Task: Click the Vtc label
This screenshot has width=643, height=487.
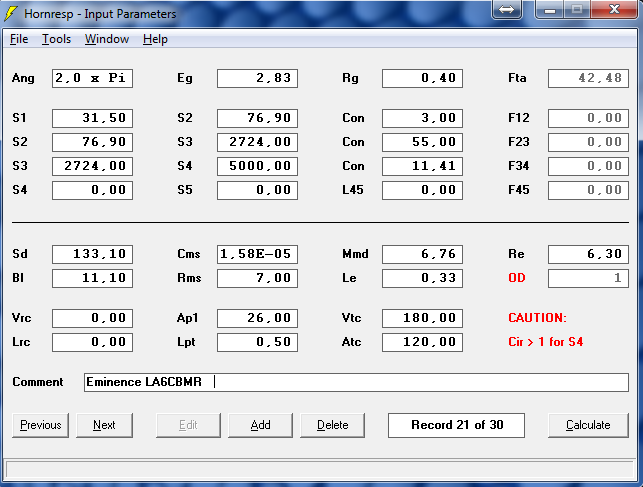Action: click(351, 318)
